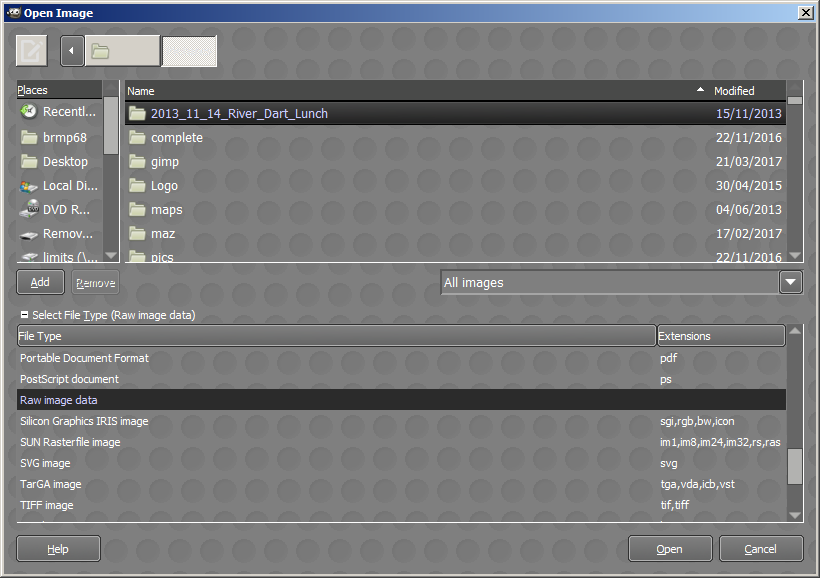Viewport: 820px width, 578px height.
Task: Open Desktop in Places
Action: [59, 162]
